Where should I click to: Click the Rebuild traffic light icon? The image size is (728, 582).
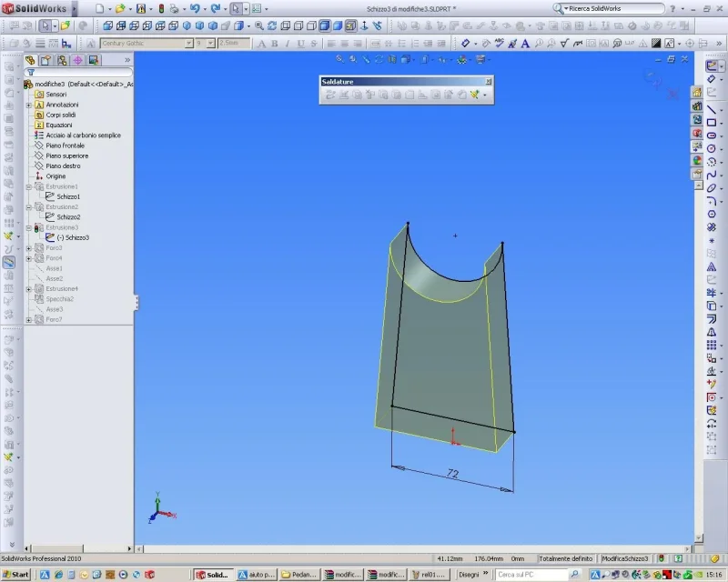pos(161,8)
